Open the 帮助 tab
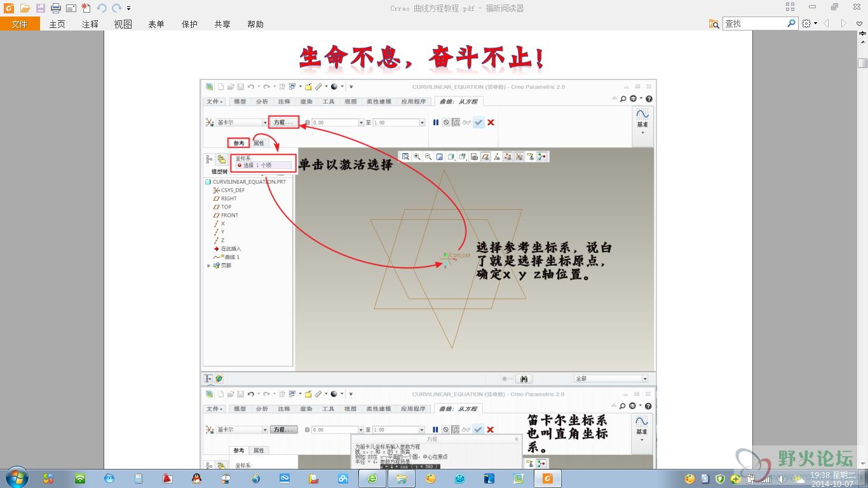The height and width of the screenshot is (488, 868). [x=255, y=24]
